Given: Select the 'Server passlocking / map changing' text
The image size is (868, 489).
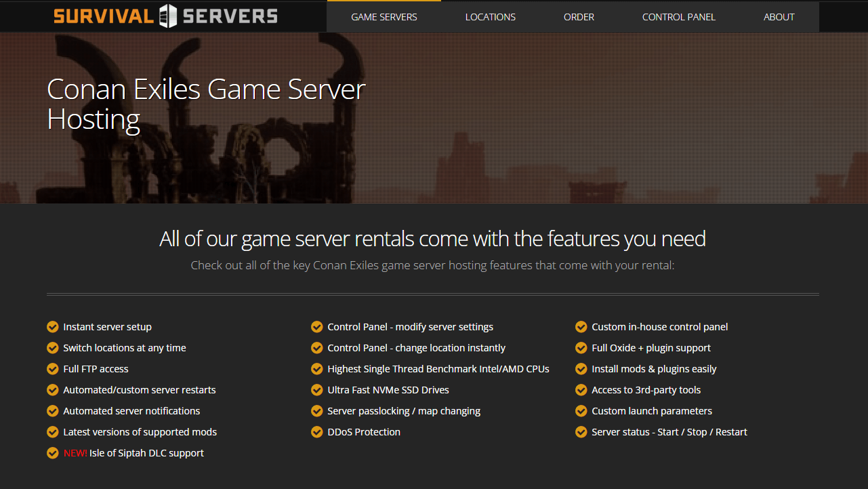Looking at the screenshot, I should coord(404,411).
